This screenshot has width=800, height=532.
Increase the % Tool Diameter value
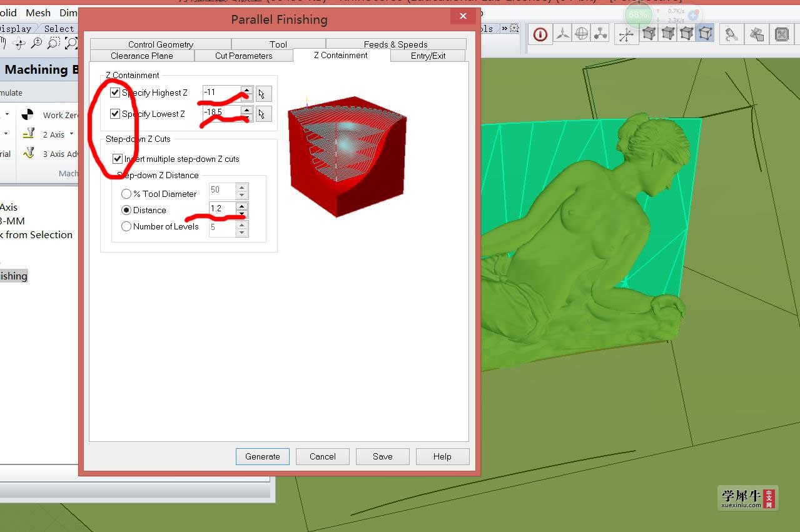(242, 186)
